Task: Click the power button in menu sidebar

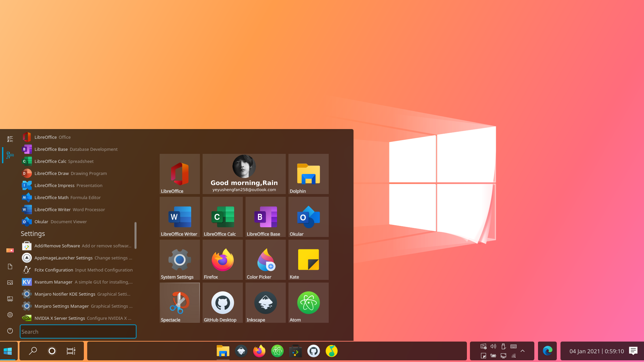Action: click(x=10, y=331)
